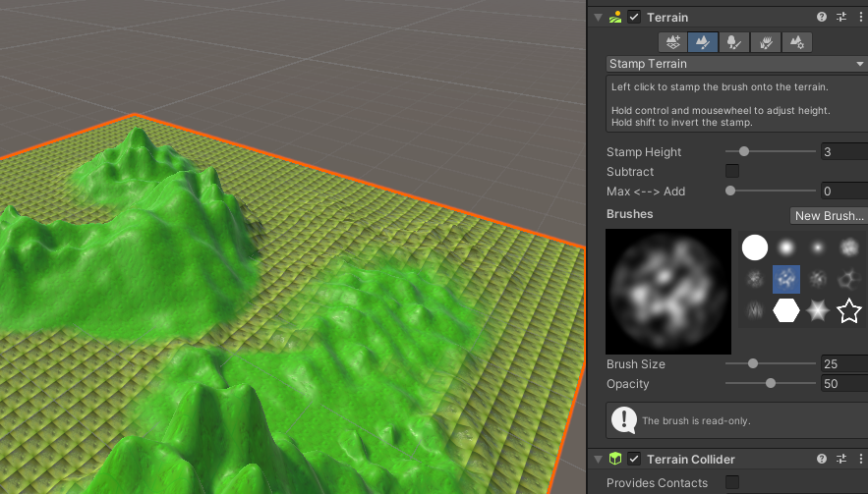Click the Terrain Collider component title
This screenshot has height=494, width=868.
[x=691, y=460]
